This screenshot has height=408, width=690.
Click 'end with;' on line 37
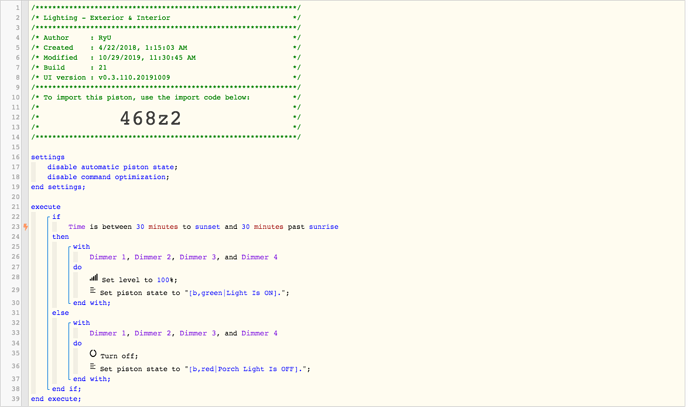(92, 379)
